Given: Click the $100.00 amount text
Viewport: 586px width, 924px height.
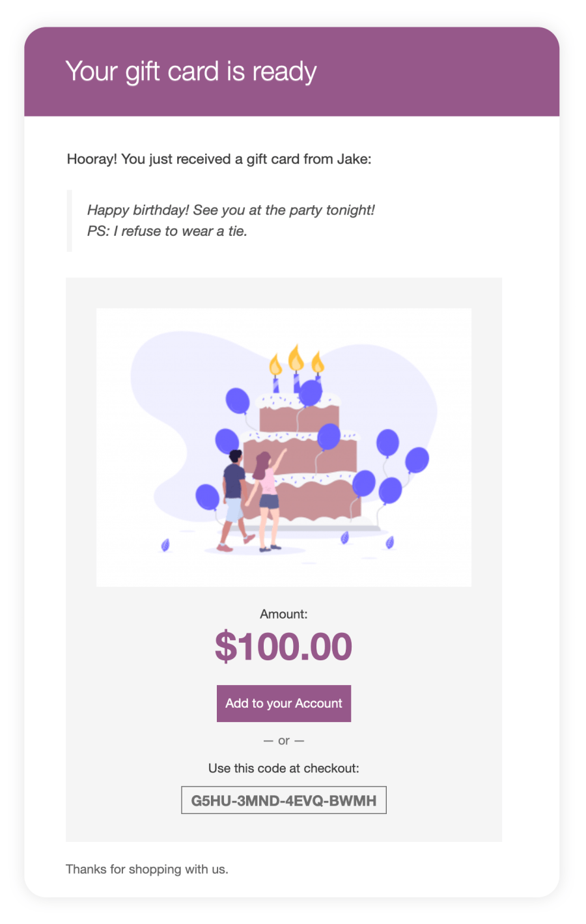Looking at the screenshot, I should (x=283, y=647).
